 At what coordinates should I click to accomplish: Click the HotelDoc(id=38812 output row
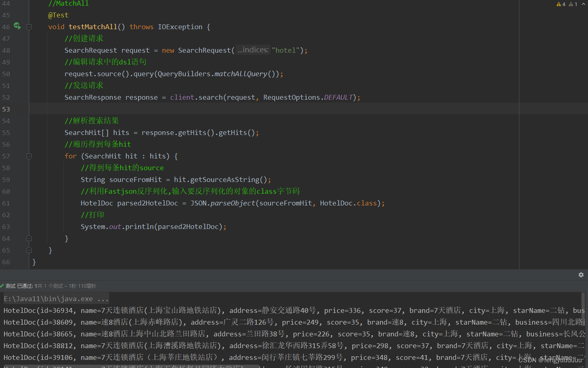[294, 346]
